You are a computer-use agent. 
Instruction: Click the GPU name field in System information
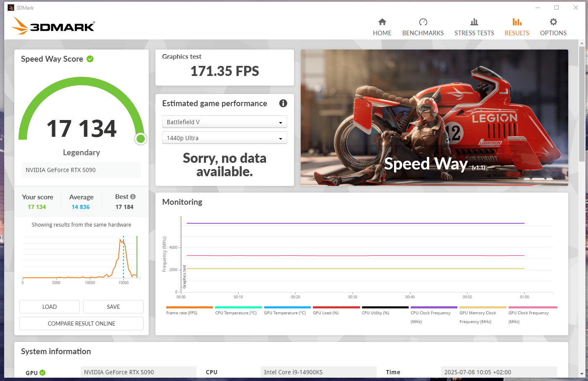click(138, 372)
